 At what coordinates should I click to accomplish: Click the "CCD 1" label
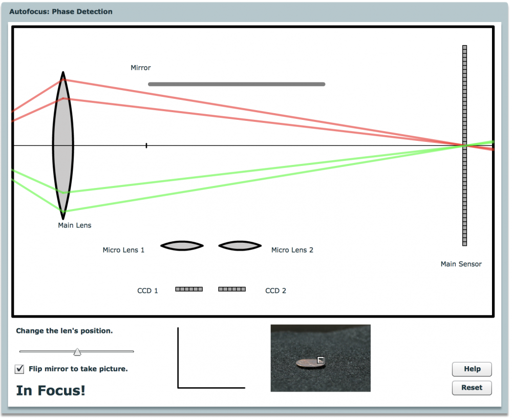[147, 290]
